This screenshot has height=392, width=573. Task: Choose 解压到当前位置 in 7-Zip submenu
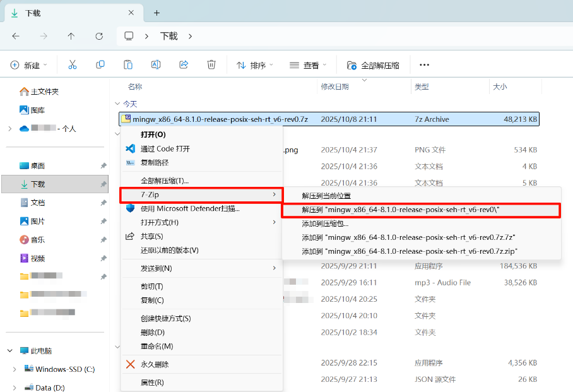[x=422, y=196]
